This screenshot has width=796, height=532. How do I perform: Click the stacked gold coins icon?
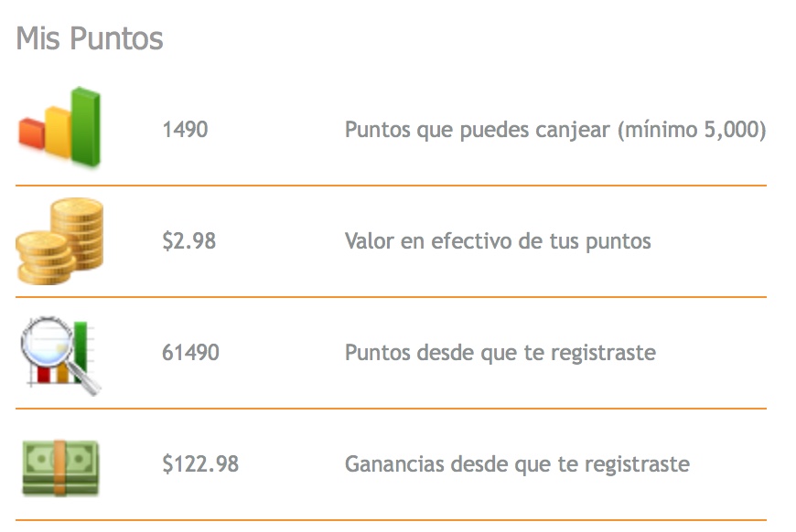coord(59,241)
